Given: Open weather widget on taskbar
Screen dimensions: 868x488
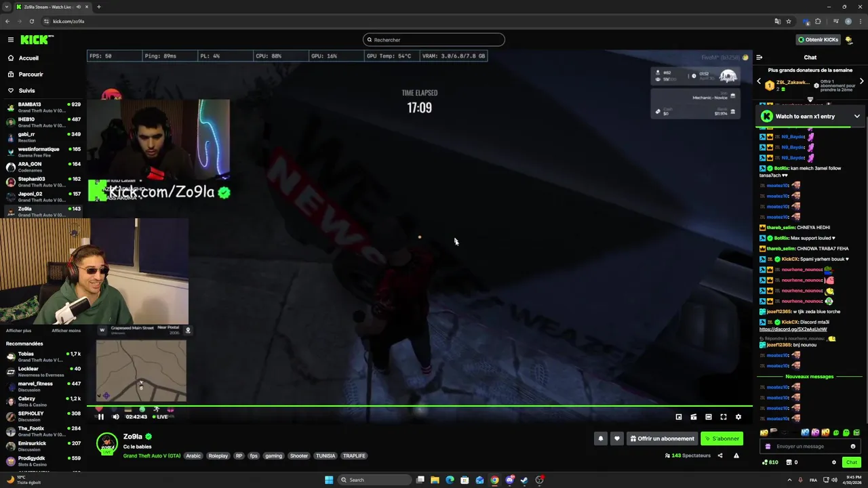Looking at the screenshot, I should pos(24,480).
